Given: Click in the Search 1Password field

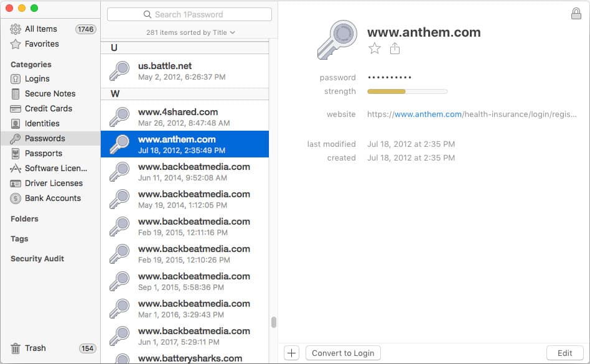Looking at the screenshot, I should (x=189, y=14).
